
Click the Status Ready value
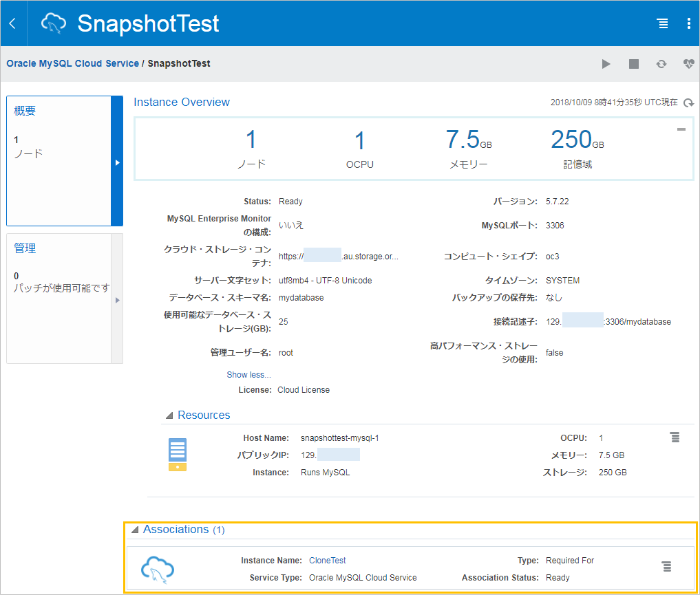(290, 201)
